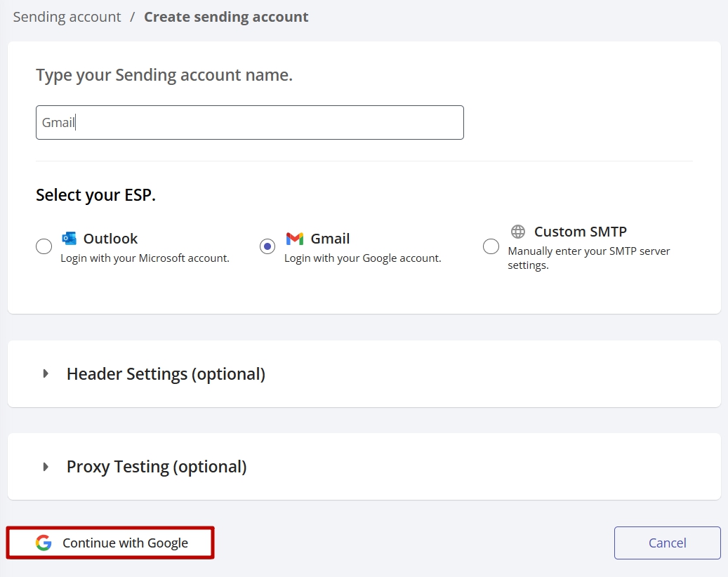Select the Outlook radio button

44,246
